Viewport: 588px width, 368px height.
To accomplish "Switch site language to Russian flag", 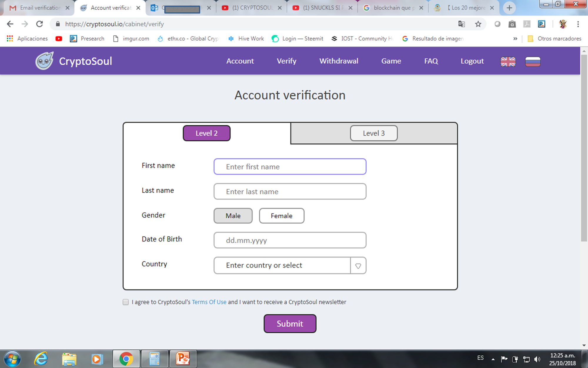I will point(533,62).
